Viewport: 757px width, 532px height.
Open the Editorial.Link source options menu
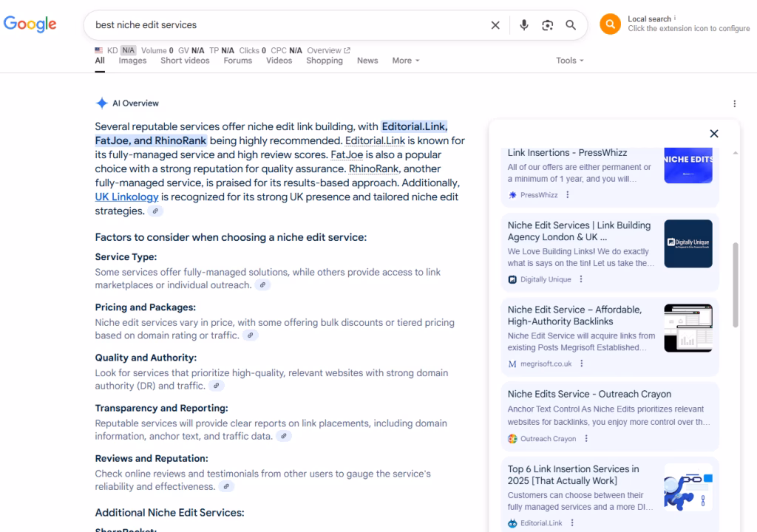(x=572, y=523)
